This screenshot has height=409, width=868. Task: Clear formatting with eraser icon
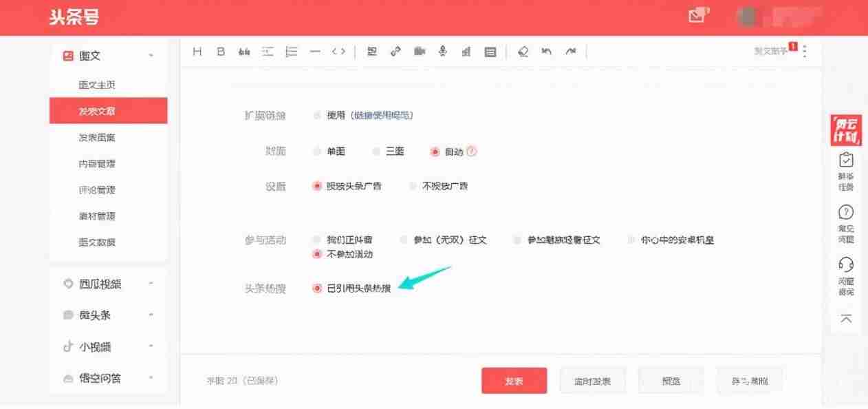point(523,52)
